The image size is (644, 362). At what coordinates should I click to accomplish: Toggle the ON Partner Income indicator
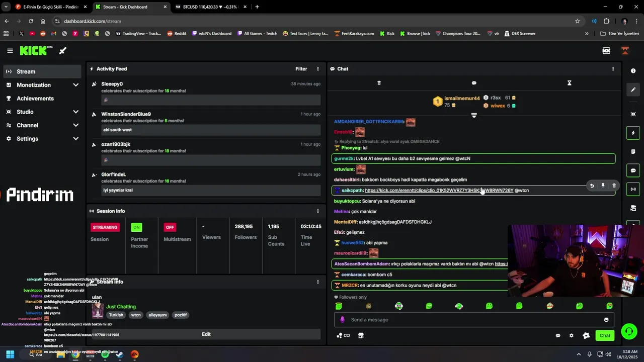[136, 227]
